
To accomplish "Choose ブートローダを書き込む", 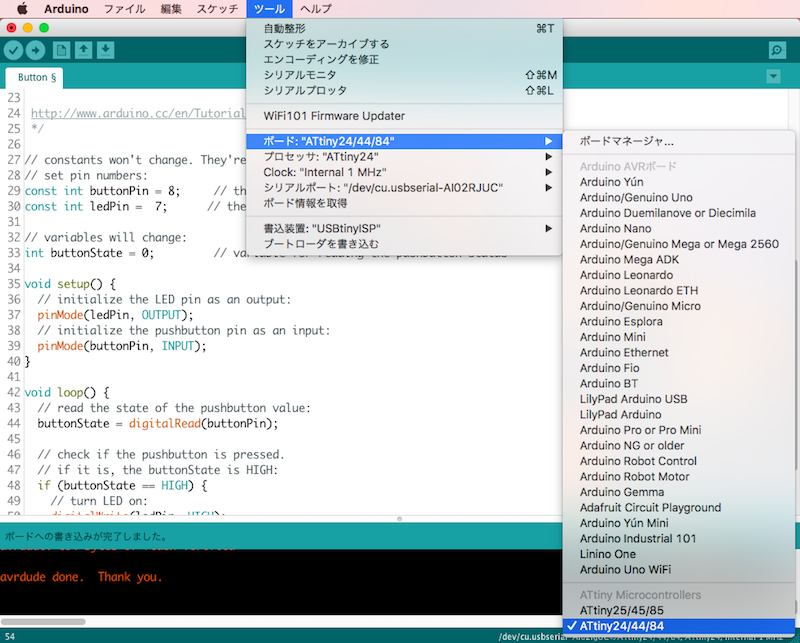I will [x=404, y=244].
